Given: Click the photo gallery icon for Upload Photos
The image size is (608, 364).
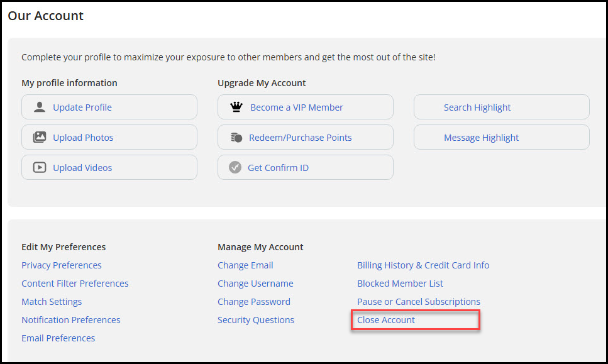Looking at the screenshot, I should (x=39, y=137).
